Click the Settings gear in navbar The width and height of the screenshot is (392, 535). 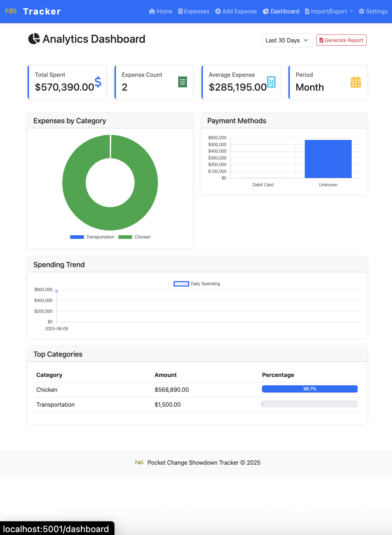(x=373, y=11)
